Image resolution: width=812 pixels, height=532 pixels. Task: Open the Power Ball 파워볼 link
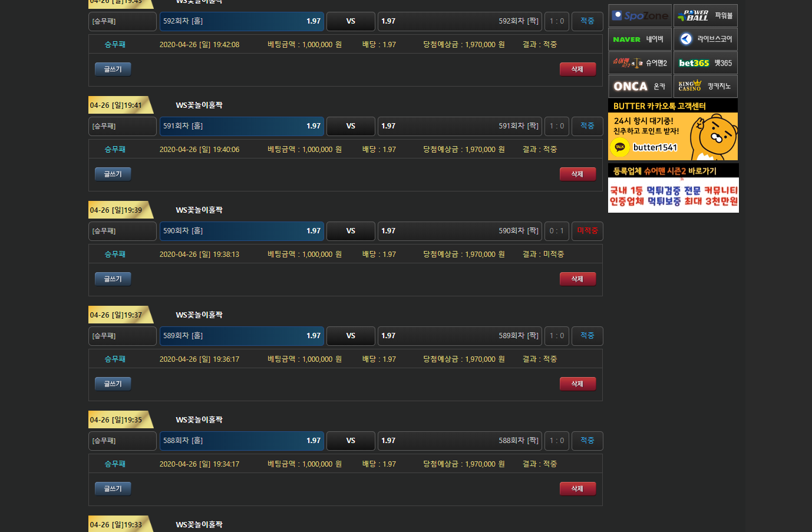(705, 16)
